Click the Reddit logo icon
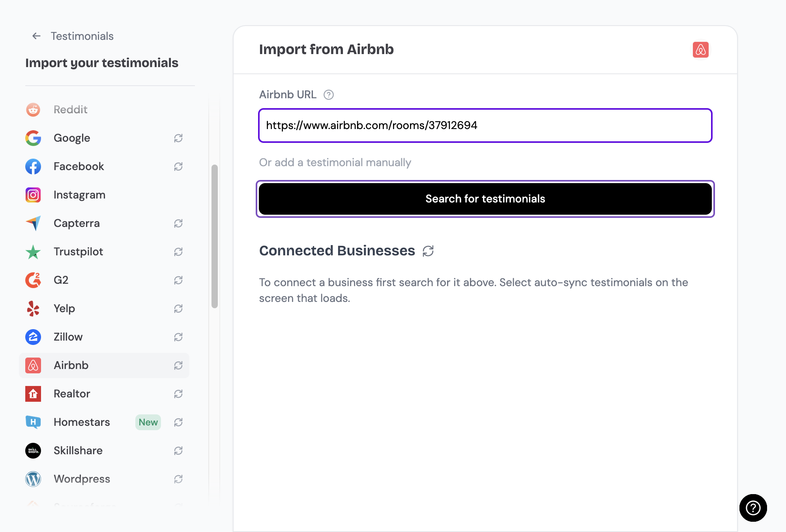Screen dimensions: 786x532 (x=33, y=110)
